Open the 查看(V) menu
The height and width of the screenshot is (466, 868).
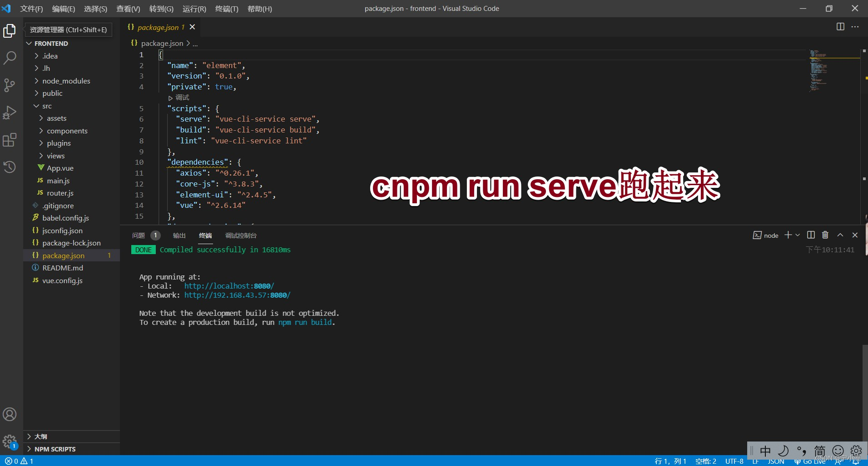(128, 9)
